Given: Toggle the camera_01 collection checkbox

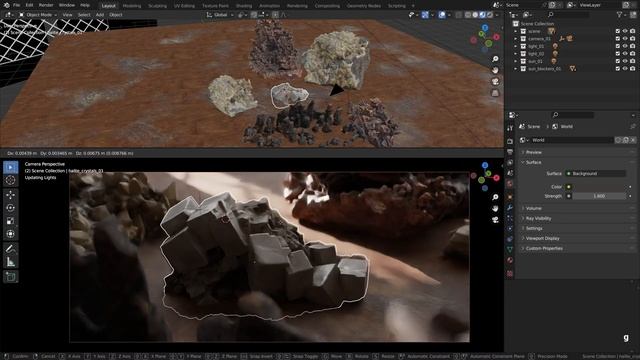Looking at the screenshot, I should point(618,39).
